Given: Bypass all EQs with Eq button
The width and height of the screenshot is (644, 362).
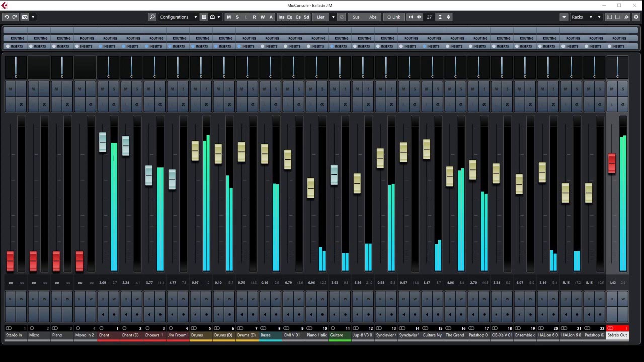Looking at the screenshot, I should click(290, 17).
